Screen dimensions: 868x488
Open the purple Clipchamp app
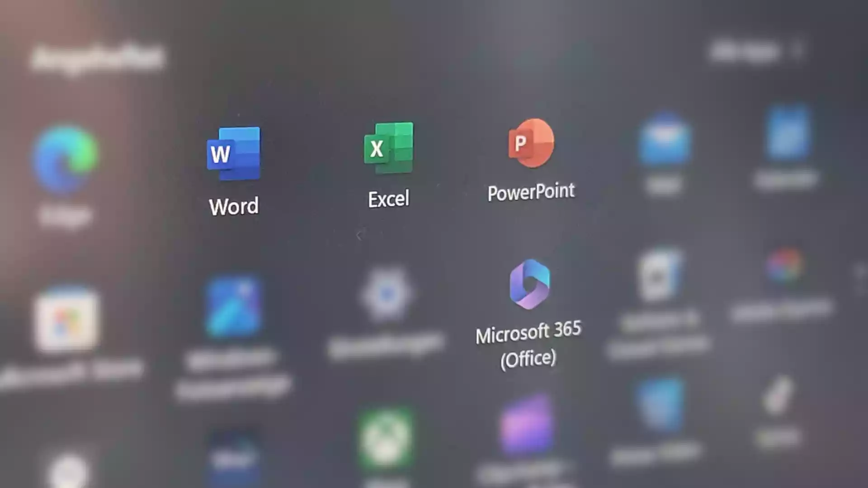click(x=527, y=424)
